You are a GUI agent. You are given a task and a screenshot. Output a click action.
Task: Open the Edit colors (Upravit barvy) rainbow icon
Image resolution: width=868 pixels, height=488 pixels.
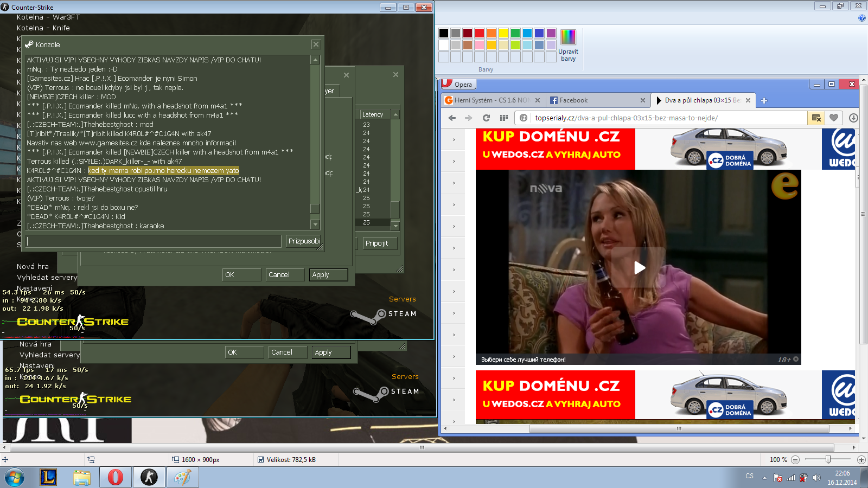[568, 37]
